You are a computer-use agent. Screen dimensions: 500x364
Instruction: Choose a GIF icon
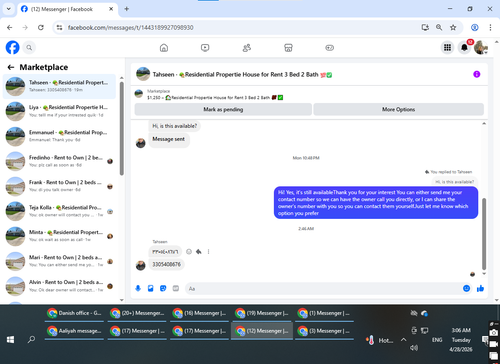pyautogui.click(x=176, y=289)
